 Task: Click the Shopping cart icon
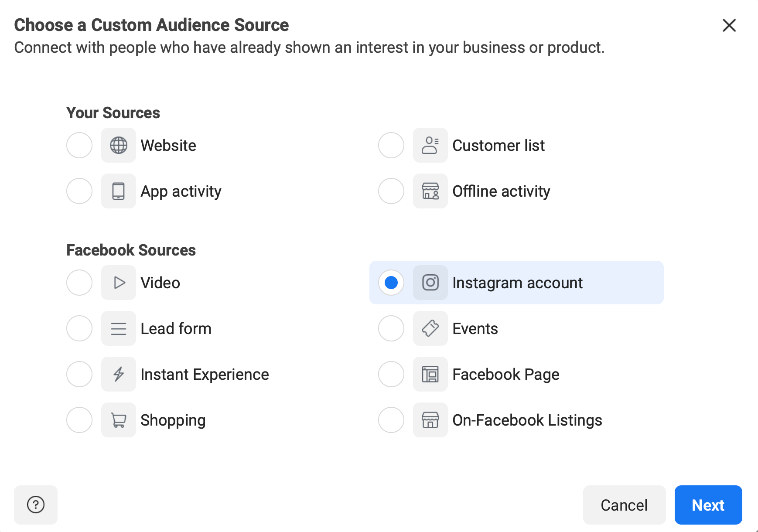[x=119, y=420]
